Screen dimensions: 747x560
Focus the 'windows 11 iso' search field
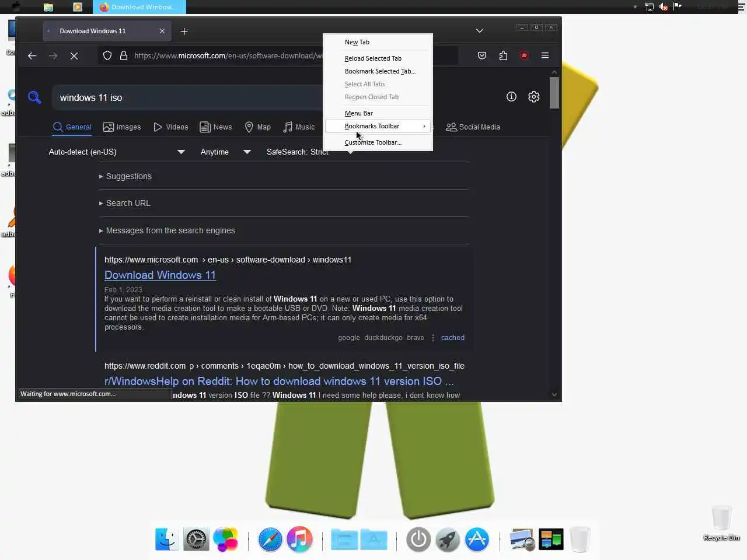[187, 97]
